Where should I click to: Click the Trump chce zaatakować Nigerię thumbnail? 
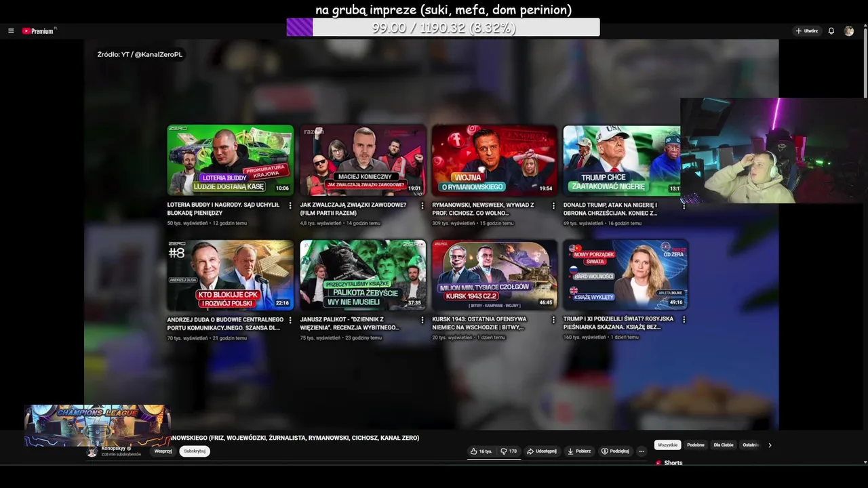[x=622, y=160]
